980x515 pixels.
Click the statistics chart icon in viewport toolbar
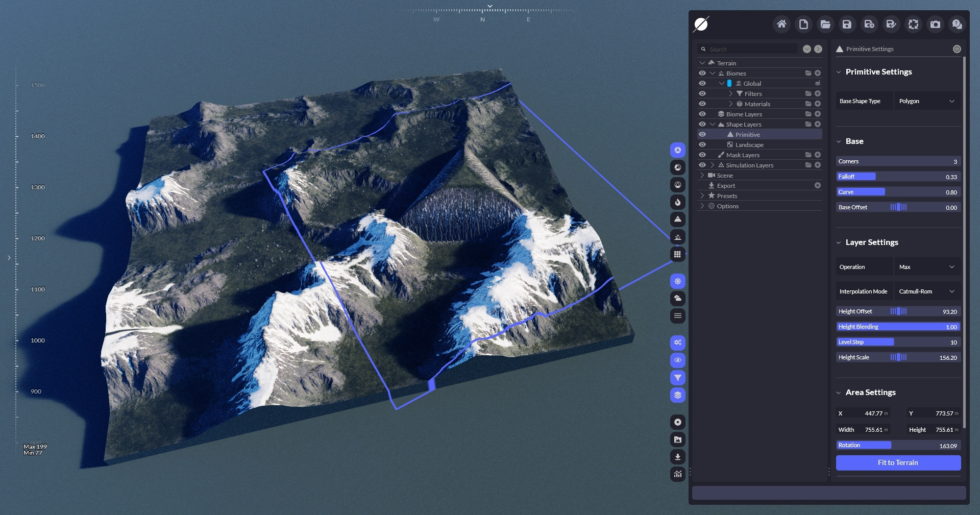point(677,474)
